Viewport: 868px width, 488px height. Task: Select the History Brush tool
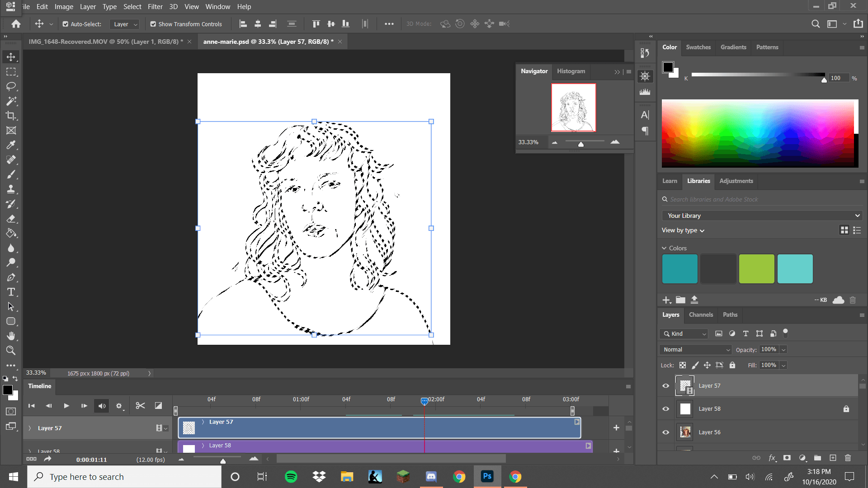[11, 204]
